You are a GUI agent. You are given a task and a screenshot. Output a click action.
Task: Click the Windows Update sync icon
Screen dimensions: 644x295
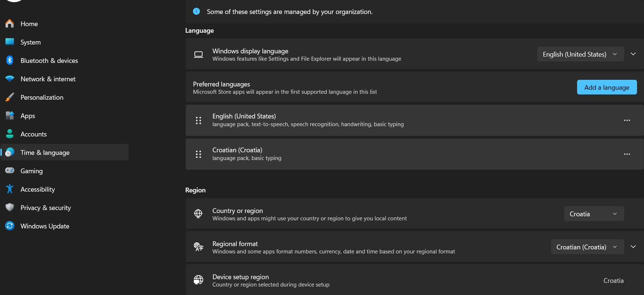pos(10,226)
